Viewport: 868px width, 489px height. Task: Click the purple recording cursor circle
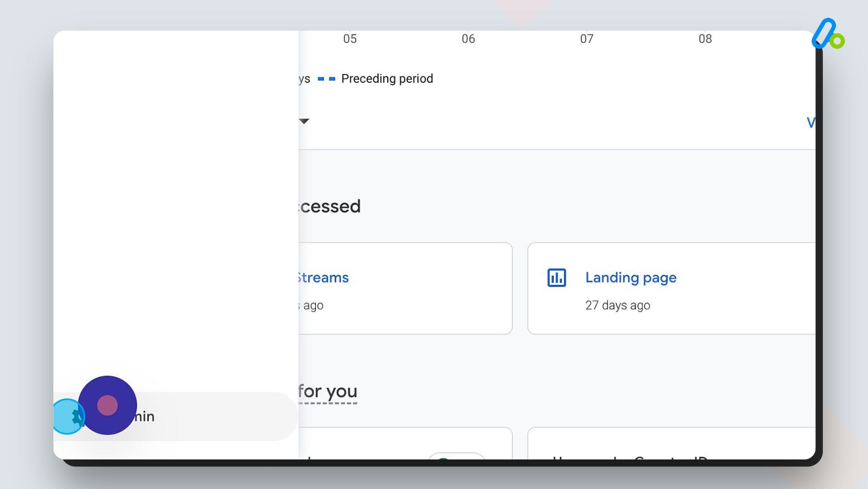107,405
